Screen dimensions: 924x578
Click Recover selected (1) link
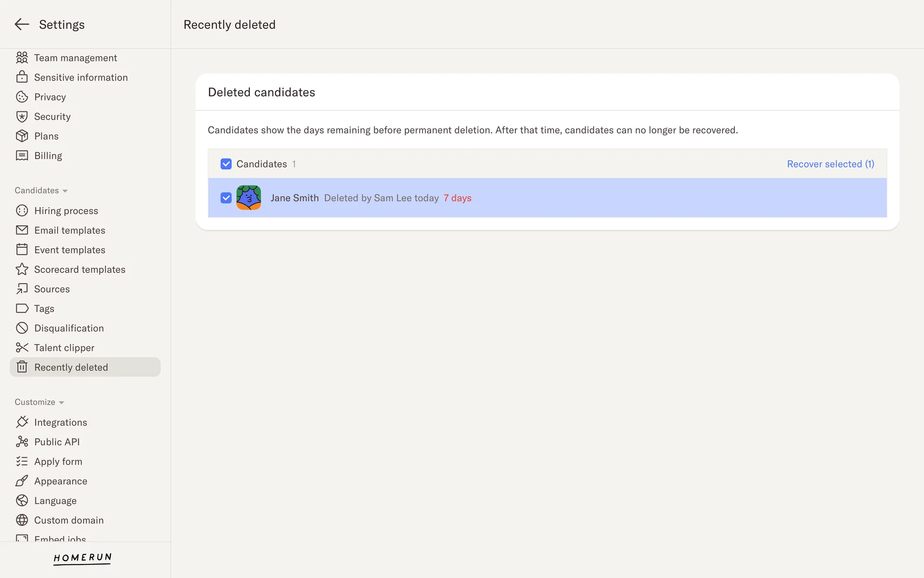click(x=830, y=164)
